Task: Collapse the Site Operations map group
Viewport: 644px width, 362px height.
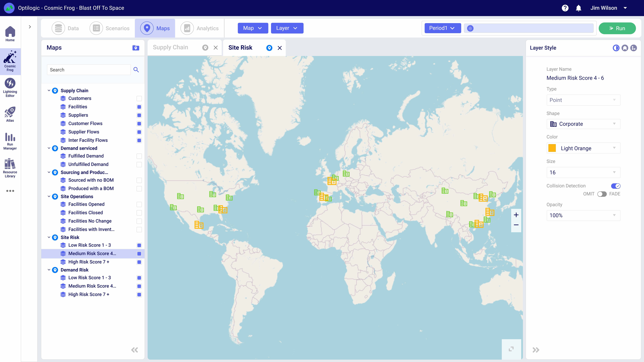Action: 49,196
